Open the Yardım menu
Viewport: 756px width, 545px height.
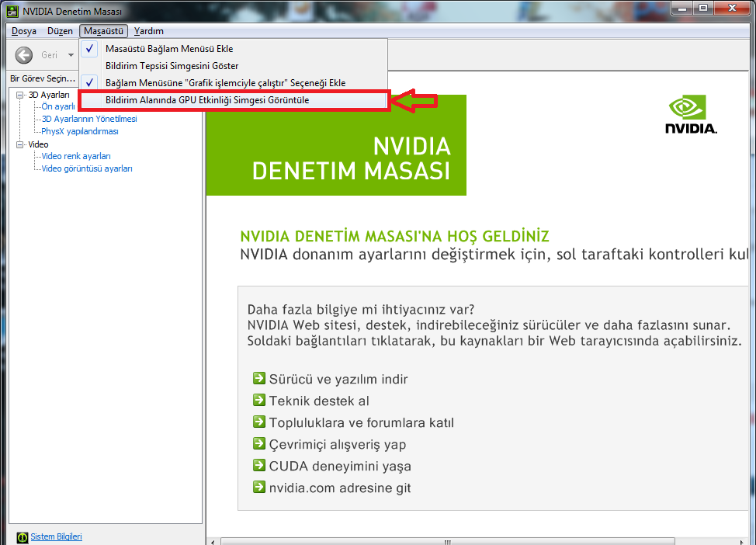(x=148, y=31)
